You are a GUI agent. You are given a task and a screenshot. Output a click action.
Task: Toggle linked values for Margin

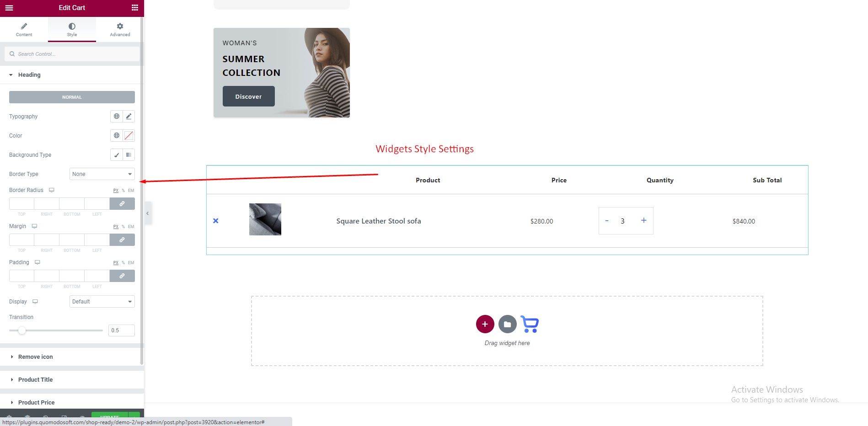[122, 240]
